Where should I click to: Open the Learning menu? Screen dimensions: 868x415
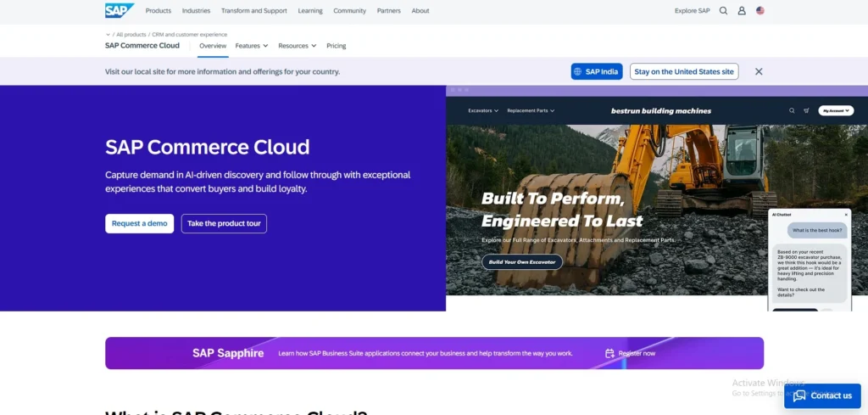coord(310,10)
